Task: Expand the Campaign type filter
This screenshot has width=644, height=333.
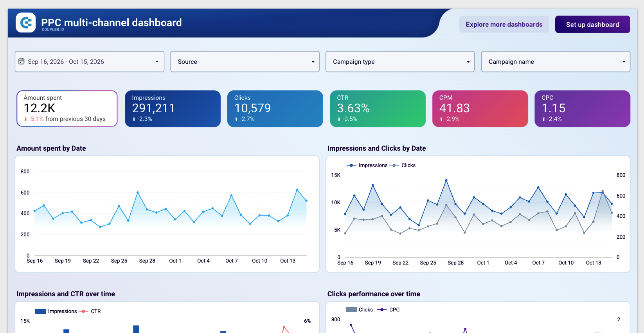Action: [x=400, y=62]
